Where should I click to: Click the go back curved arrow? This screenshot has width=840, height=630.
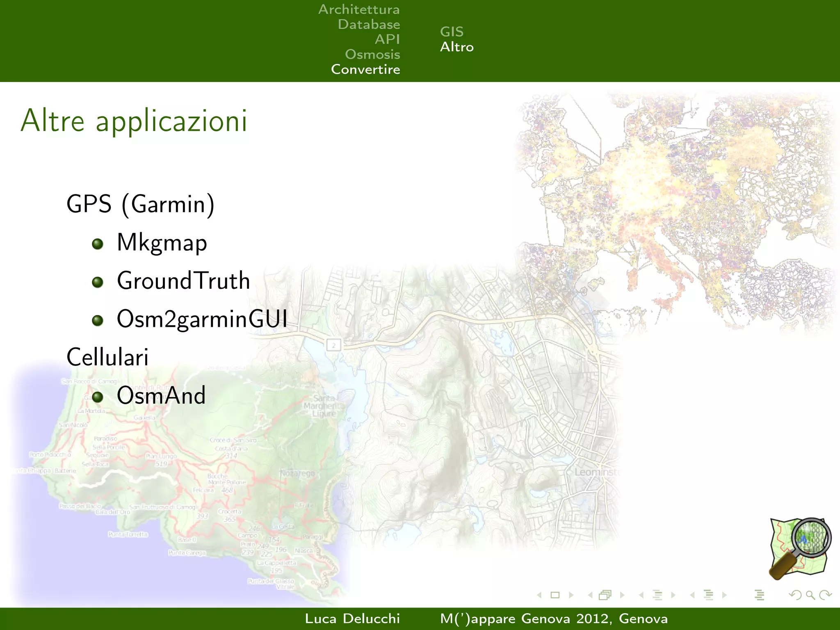(x=795, y=595)
